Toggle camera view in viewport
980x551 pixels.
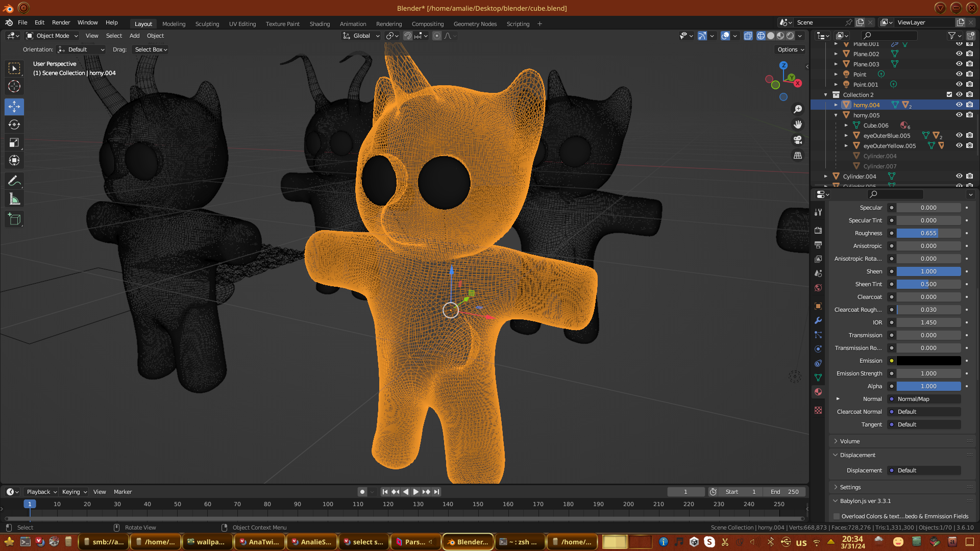click(798, 140)
